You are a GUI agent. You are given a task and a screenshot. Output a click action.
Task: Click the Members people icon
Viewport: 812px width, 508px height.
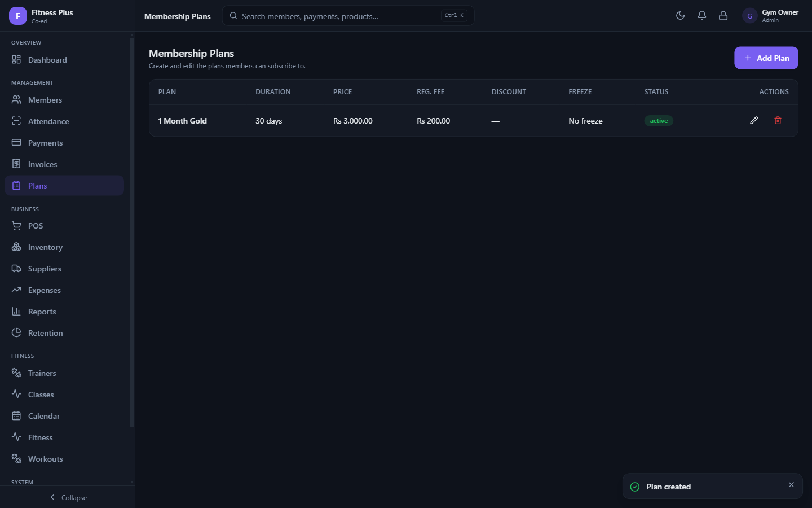click(x=16, y=100)
